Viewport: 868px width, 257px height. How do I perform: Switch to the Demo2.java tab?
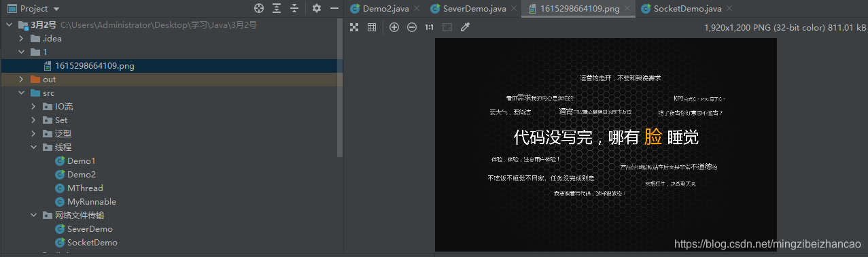tap(385, 9)
